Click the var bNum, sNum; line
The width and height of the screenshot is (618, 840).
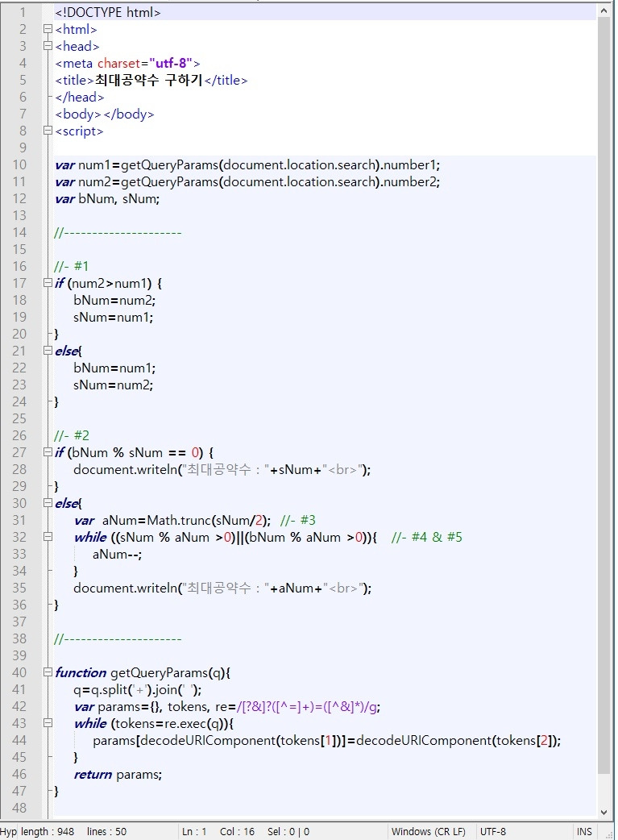click(x=107, y=199)
